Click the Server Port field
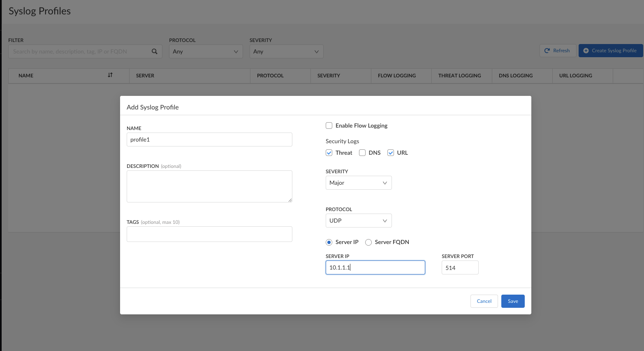Viewport: 644px width, 351px height. pos(460,268)
